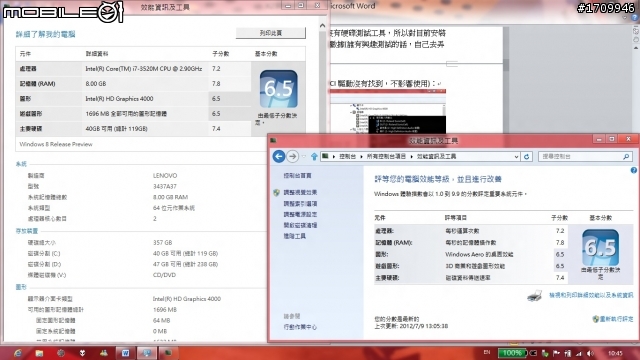Screen dimensions: 640x360
Task: Go forward in the Control Panel window
Action: tap(292, 156)
